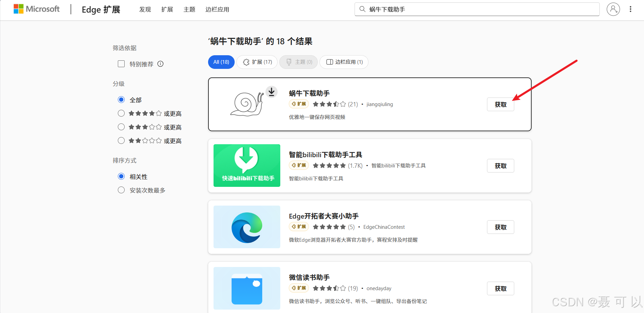
Task: Click 获取 for 蜗牛下载助手
Action: [501, 104]
